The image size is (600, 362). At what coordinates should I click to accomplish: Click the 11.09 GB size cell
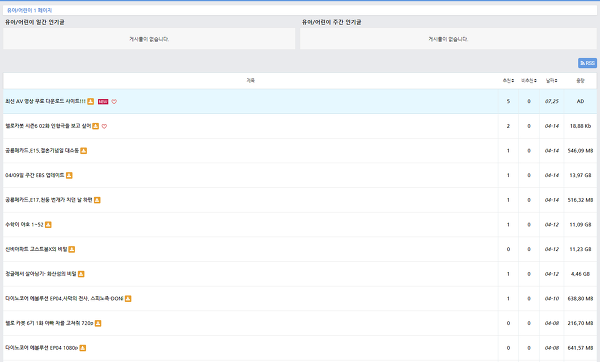coord(580,225)
